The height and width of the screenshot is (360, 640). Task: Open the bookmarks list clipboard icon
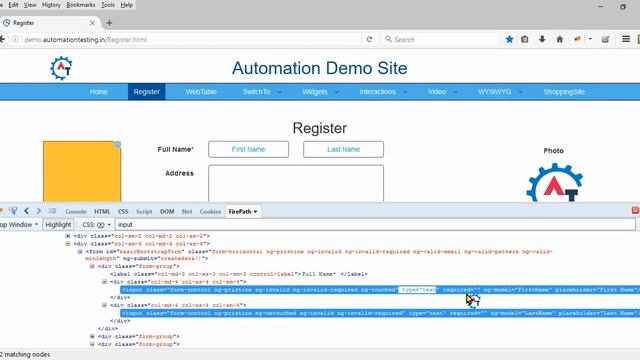[525, 39]
